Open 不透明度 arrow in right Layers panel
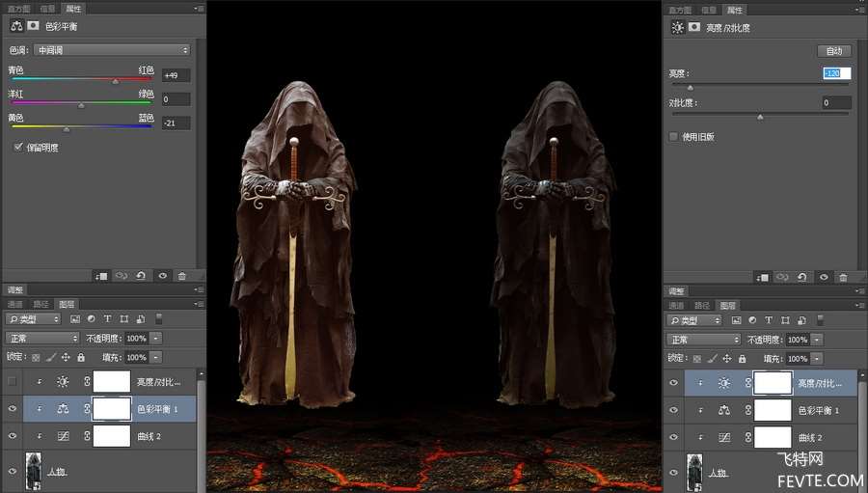Viewport: 868px width, 493px height. (817, 340)
